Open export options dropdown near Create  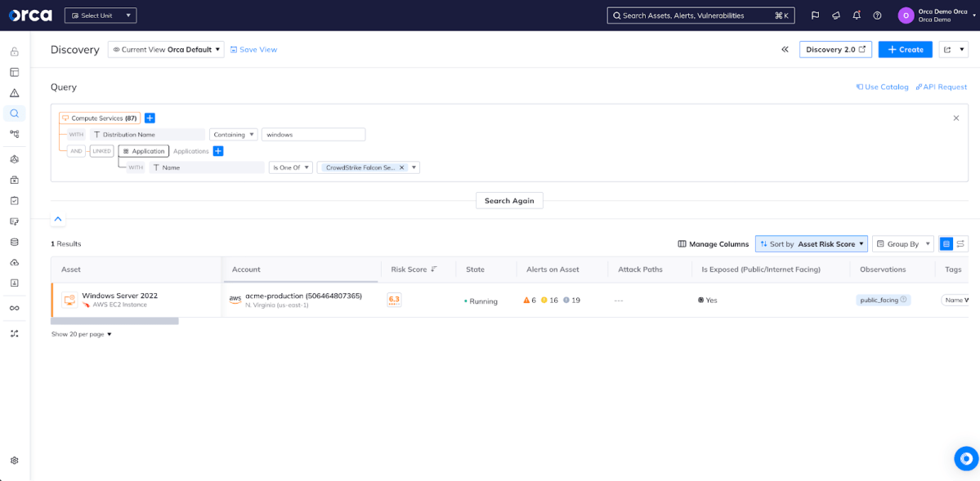pos(954,49)
